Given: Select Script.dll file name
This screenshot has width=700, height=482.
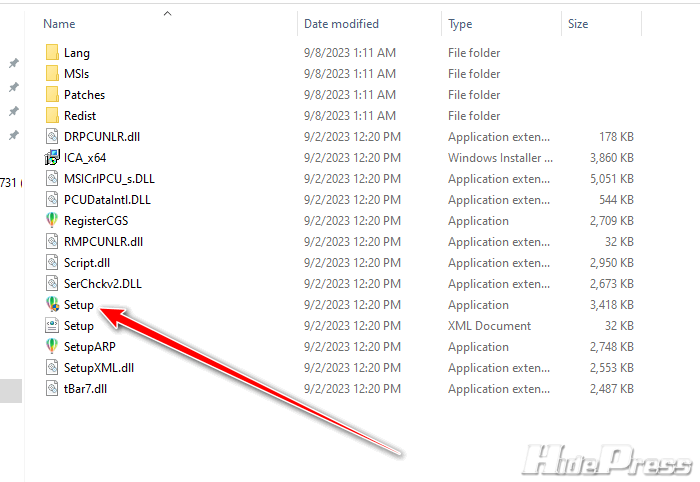Looking at the screenshot, I should click(x=87, y=263).
